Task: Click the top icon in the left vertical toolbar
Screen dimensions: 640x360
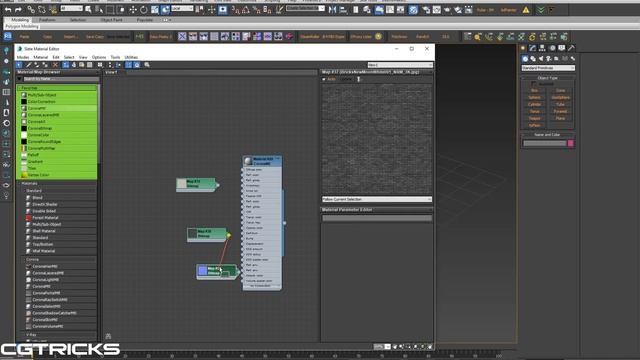Action: [6, 50]
